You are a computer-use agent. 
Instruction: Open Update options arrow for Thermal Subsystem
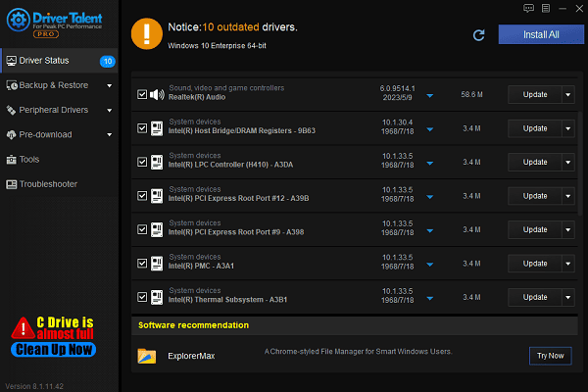coord(568,297)
